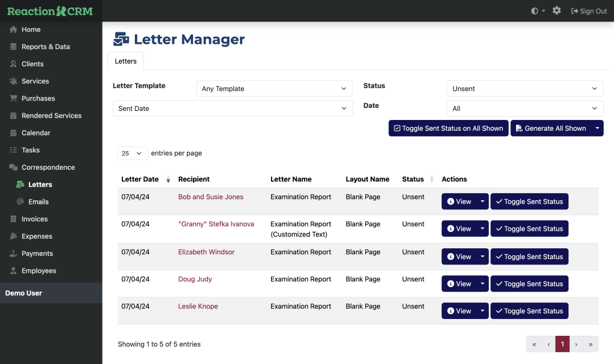The width and height of the screenshot is (614, 364).
Task: Toggle sent status for Leslie Knope's letter
Action: click(x=529, y=311)
